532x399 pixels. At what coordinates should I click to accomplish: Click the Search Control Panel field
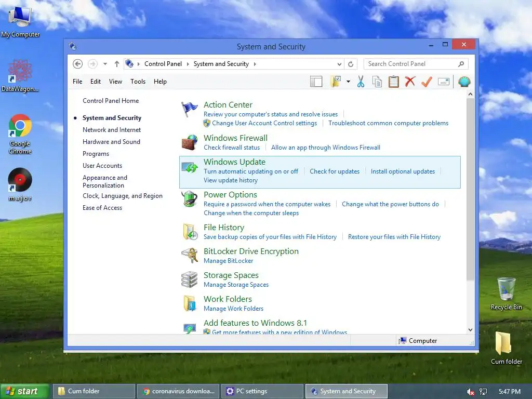coord(416,64)
